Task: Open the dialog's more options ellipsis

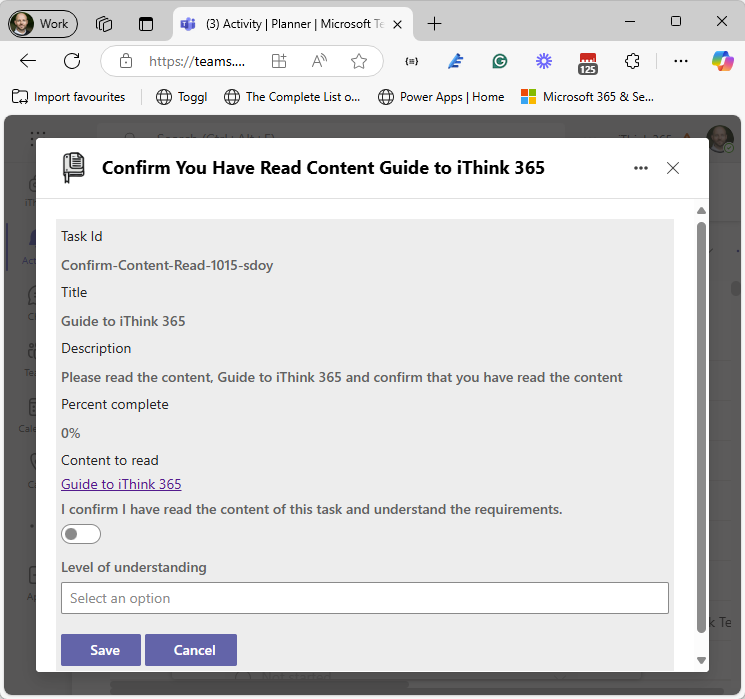Action: tap(641, 168)
